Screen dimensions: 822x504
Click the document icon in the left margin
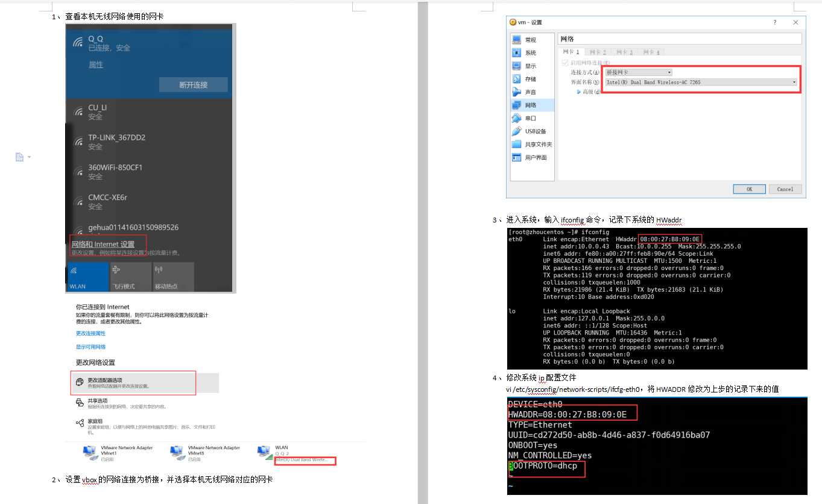click(19, 157)
